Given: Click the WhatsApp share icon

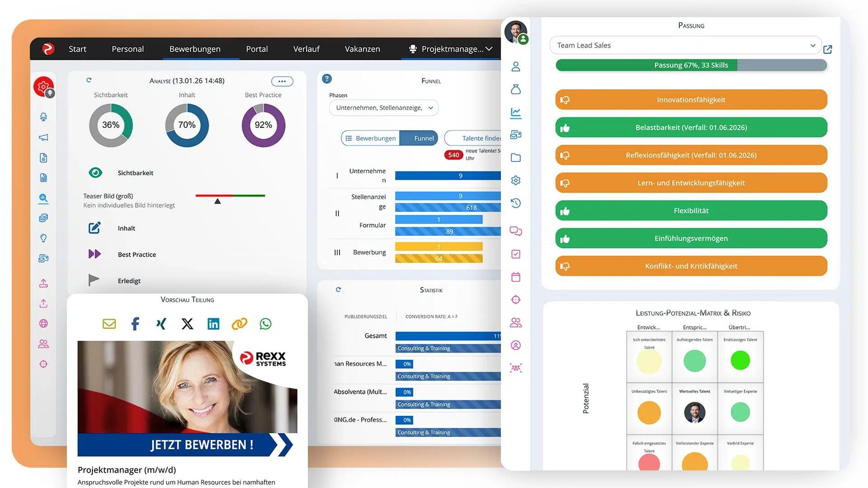Looking at the screenshot, I should [x=265, y=324].
